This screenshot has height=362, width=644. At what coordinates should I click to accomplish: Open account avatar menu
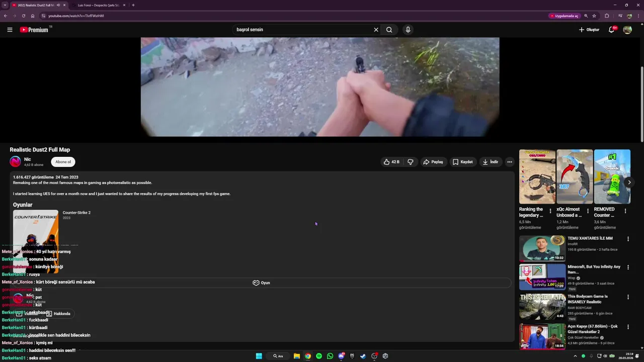[x=627, y=30]
